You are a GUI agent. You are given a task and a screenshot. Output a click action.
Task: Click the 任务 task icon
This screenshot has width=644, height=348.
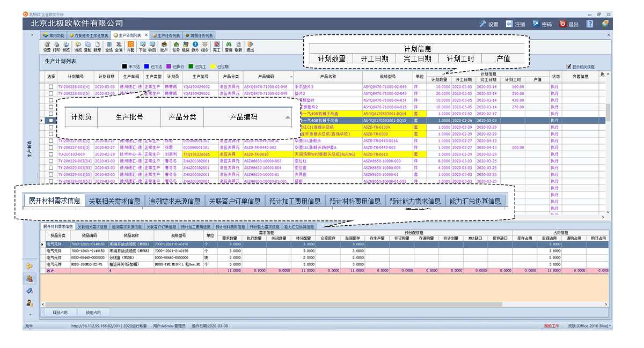[176, 47]
